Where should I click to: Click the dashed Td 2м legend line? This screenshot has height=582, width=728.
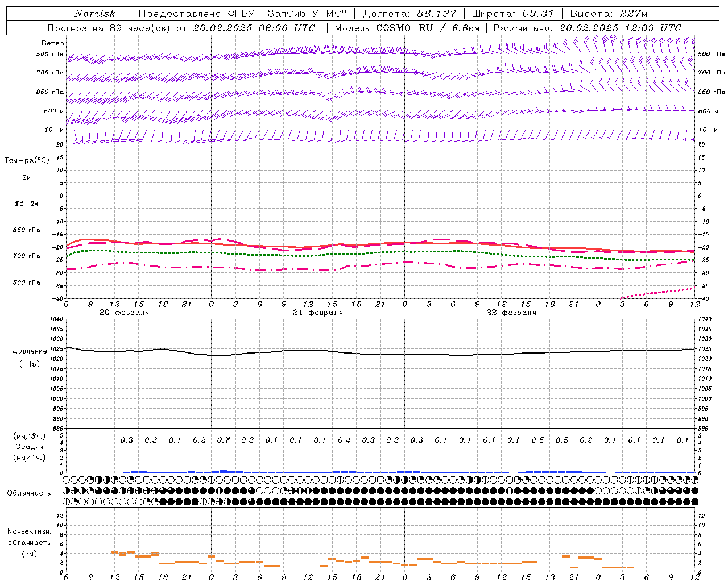(26, 210)
